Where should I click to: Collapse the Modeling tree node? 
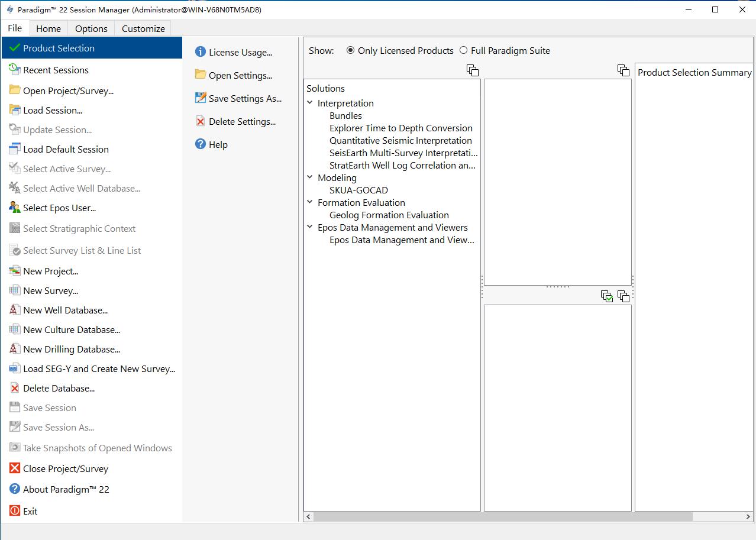click(310, 177)
